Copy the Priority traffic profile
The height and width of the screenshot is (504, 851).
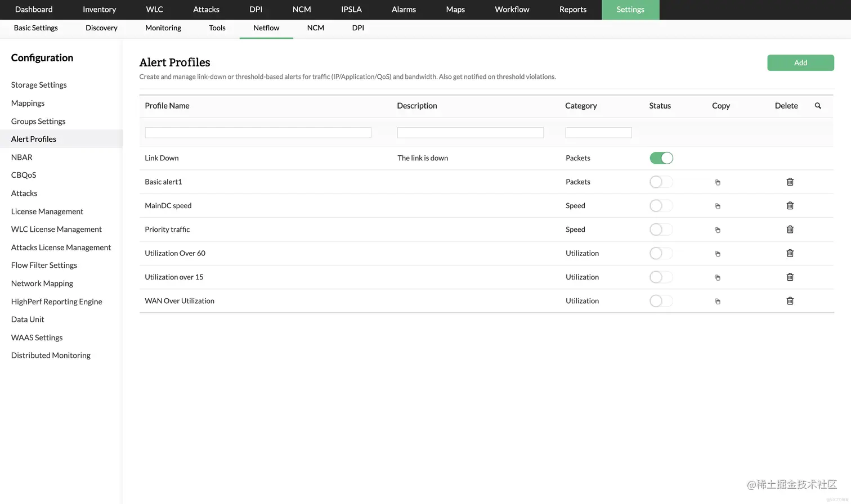click(718, 229)
